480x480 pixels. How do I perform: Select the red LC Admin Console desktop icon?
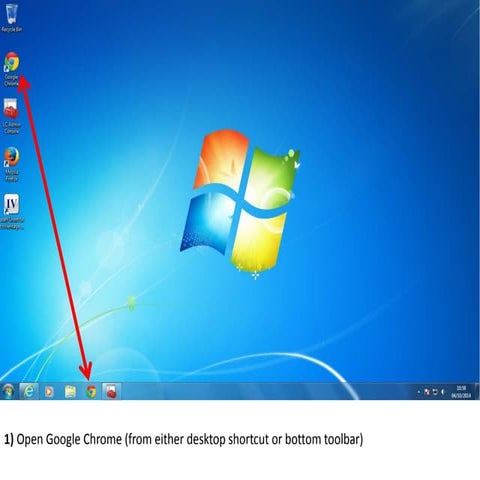[11, 116]
